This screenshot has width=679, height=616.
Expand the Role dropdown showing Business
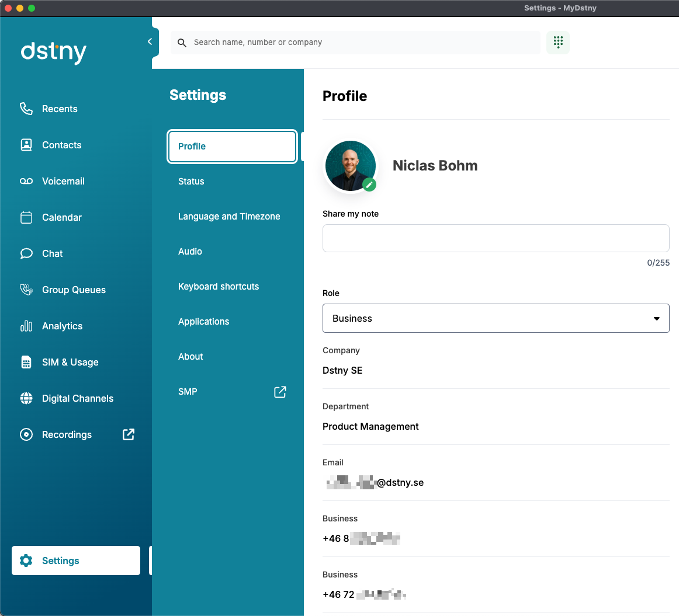[496, 318]
